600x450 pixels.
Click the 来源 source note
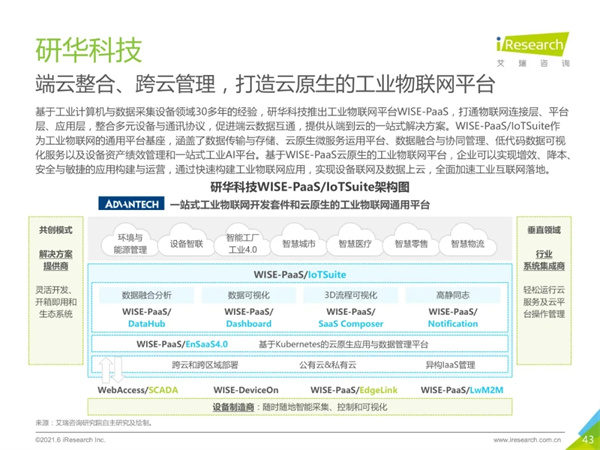pos(94,423)
